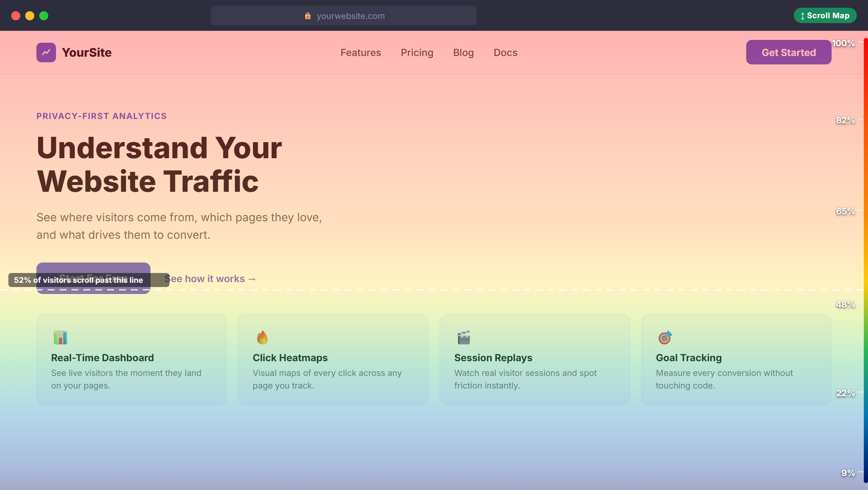Click the red close window button
Screen dimensions: 868x490
(x=16, y=16)
